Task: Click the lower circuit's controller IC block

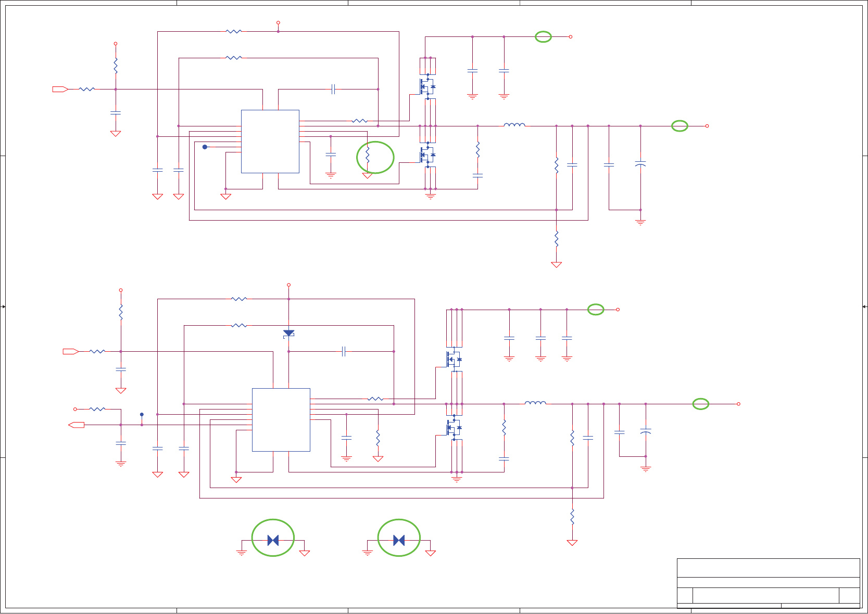Action: (281, 420)
